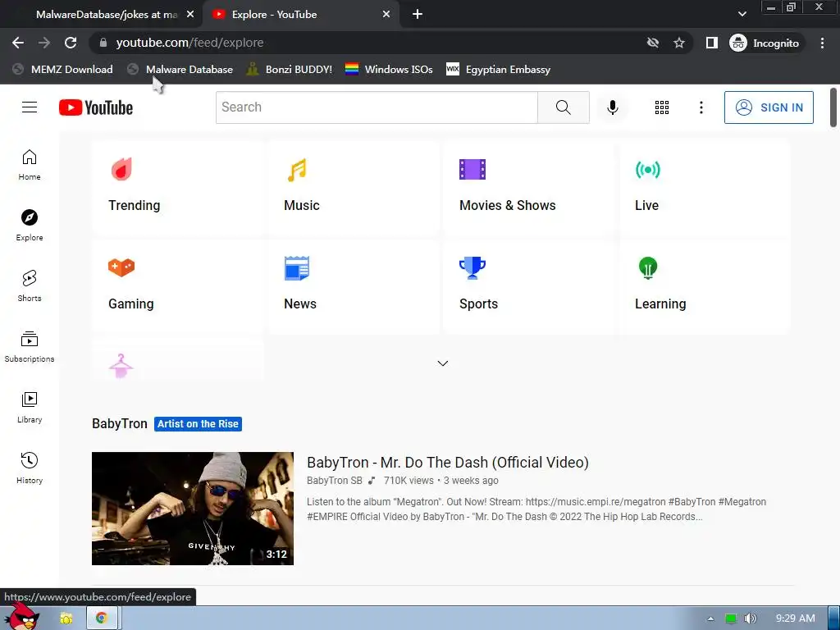Viewport: 840px width, 630px height.
Task: Bookmark this page with star icon
Action: [678, 43]
